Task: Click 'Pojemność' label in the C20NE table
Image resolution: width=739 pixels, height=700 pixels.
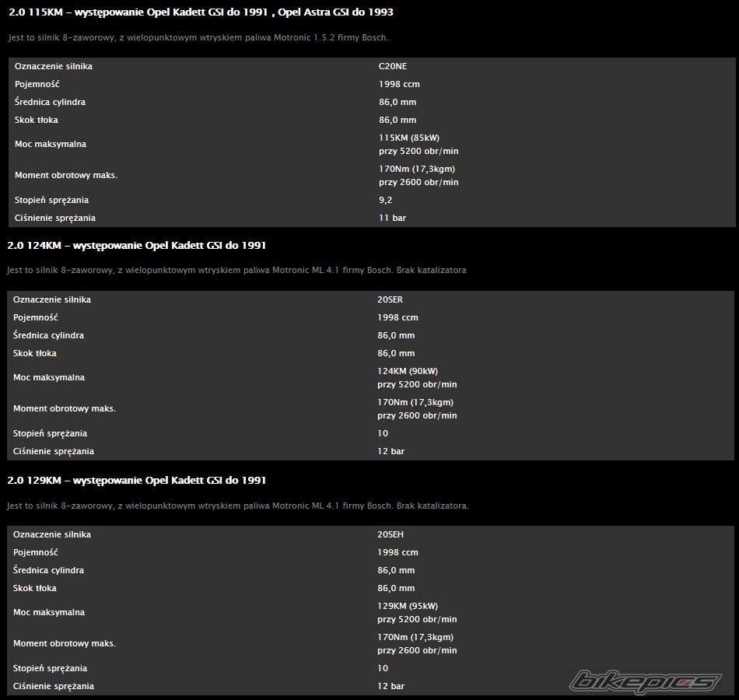Action: coord(37,84)
